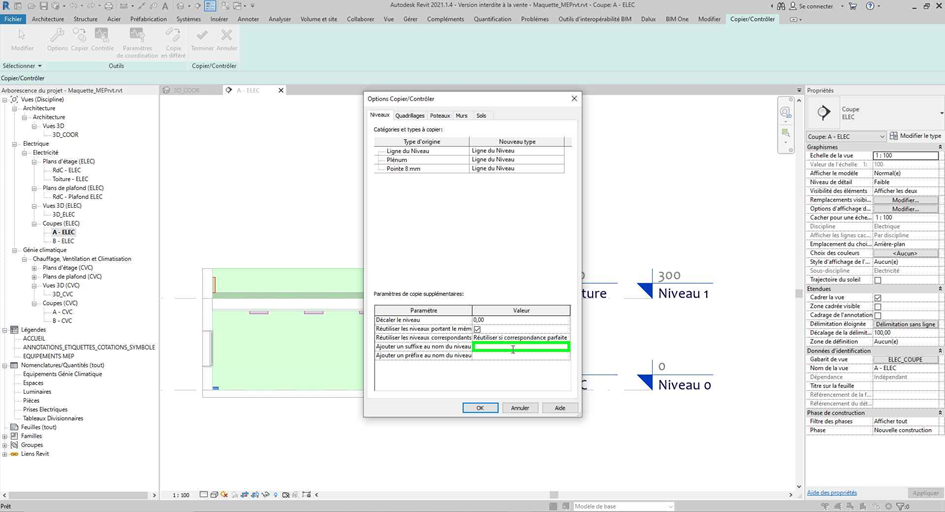The height and width of the screenshot is (512, 945).
Task: Switch to the Murs tab in the dialog
Action: [462, 116]
